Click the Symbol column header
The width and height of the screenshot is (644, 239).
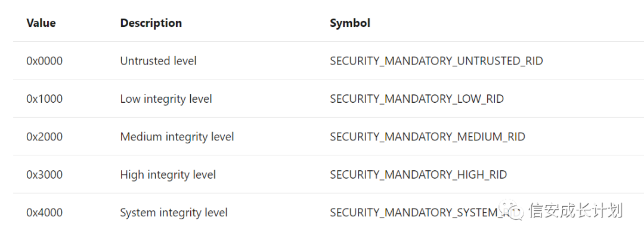(350, 23)
